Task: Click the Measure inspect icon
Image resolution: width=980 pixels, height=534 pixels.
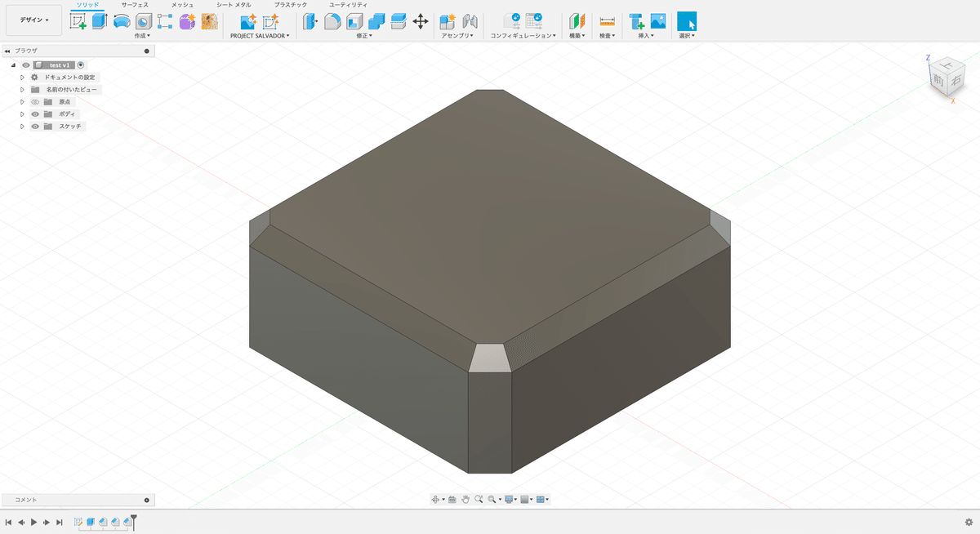Action: tap(607, 21)
